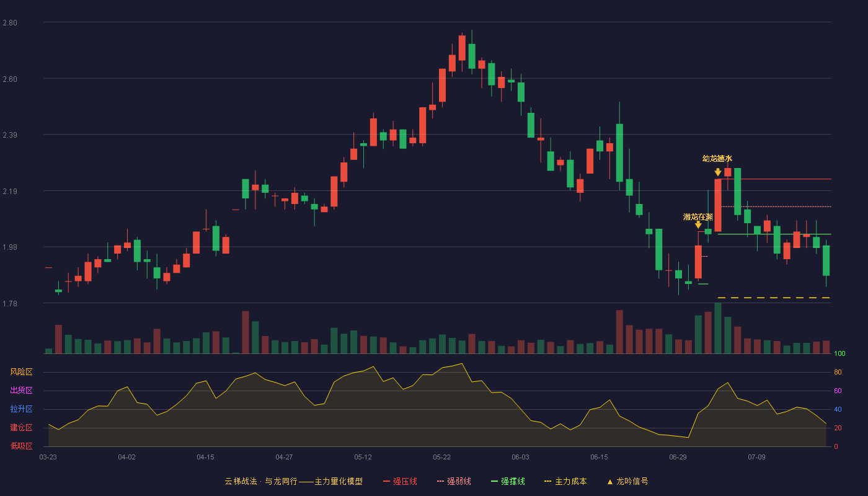Click the red 强压线 legend dash
The image size is (868, 496).
[386, 481]
